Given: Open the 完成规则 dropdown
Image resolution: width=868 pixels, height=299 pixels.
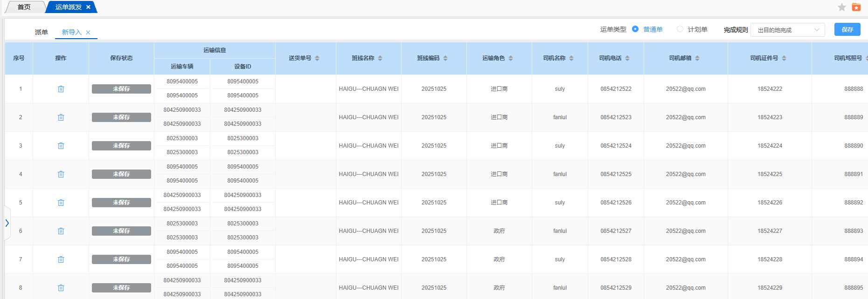Looking at the screenshot, I should click(787, 30).
